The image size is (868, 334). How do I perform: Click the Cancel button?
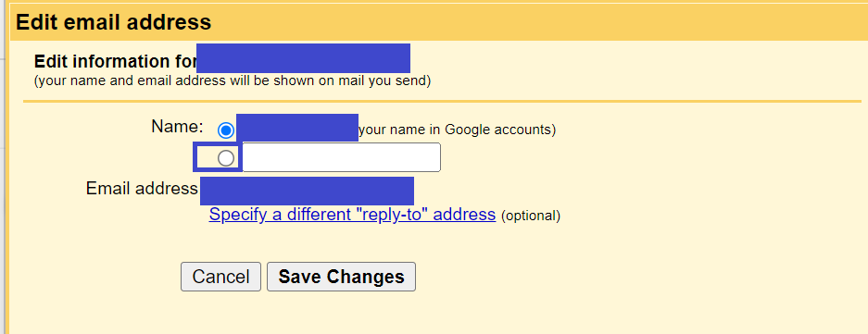[220, 277]
